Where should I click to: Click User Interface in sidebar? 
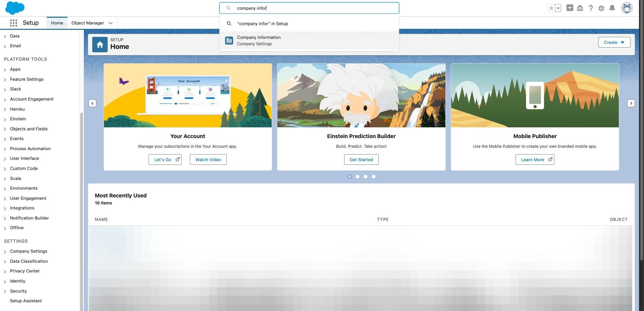pos(24,158)
